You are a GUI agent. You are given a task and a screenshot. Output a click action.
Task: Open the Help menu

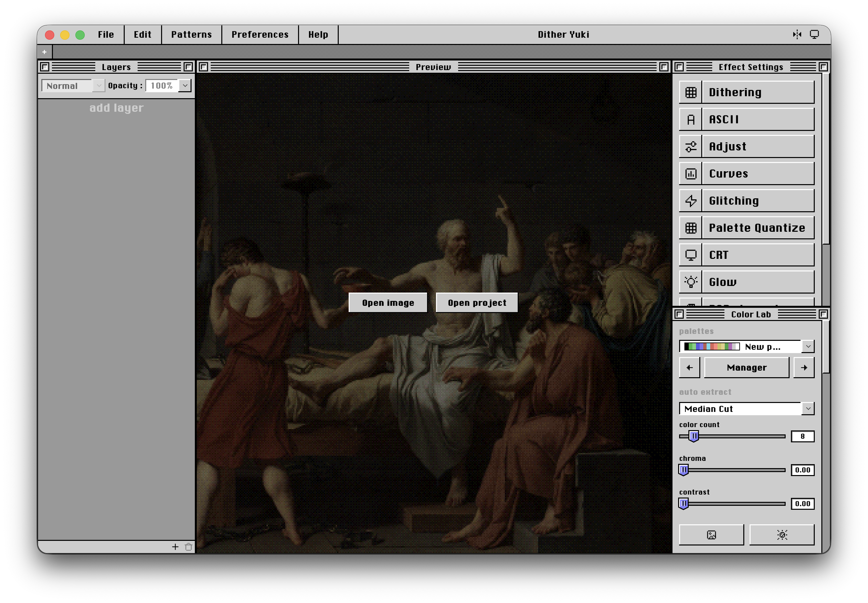click(x=318, y=34)
